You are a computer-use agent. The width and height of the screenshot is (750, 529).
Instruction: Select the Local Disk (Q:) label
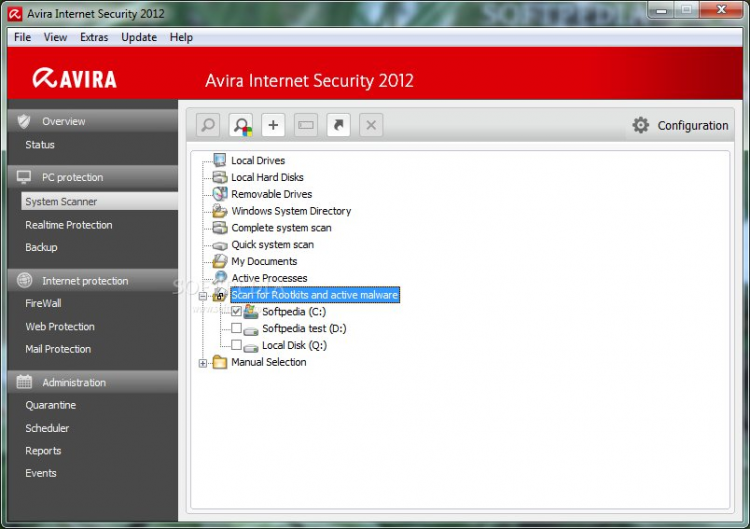coord(295,345)
